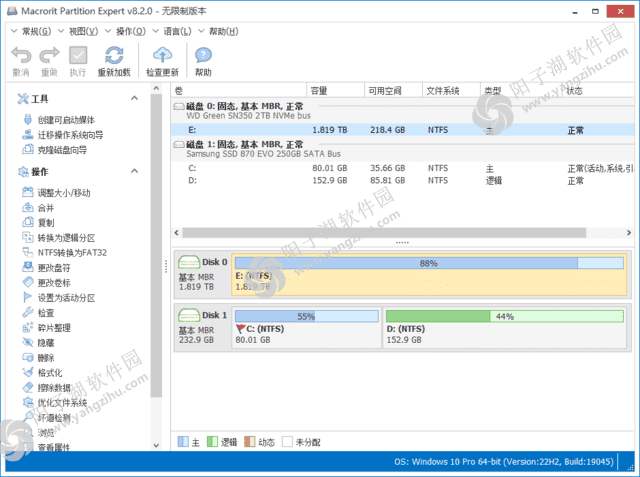Sort by 文件系统 column header

click(451, 91)
